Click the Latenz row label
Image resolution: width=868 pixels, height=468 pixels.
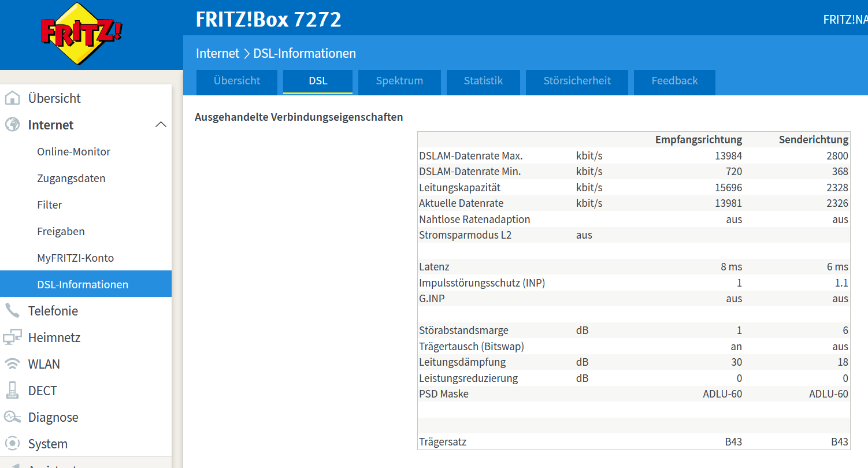(434, 267)
